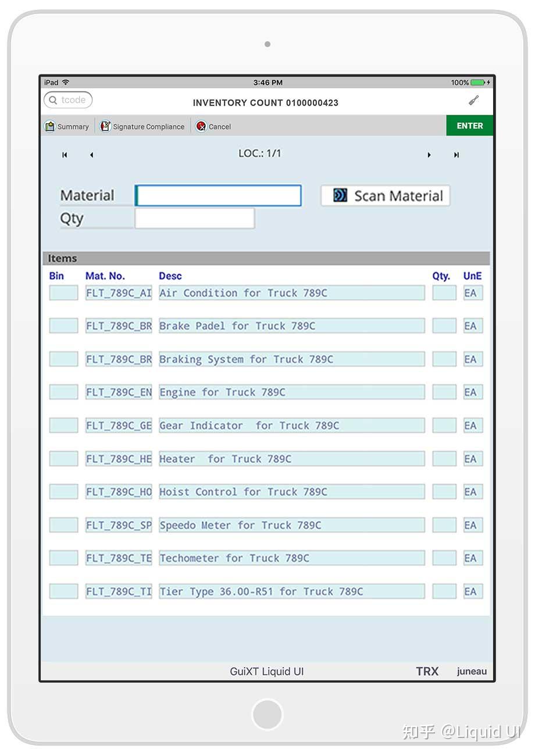Click the Scan Material button
Image resolution: width=535 pixels, height=756 pixels.
tap(385, 195)
